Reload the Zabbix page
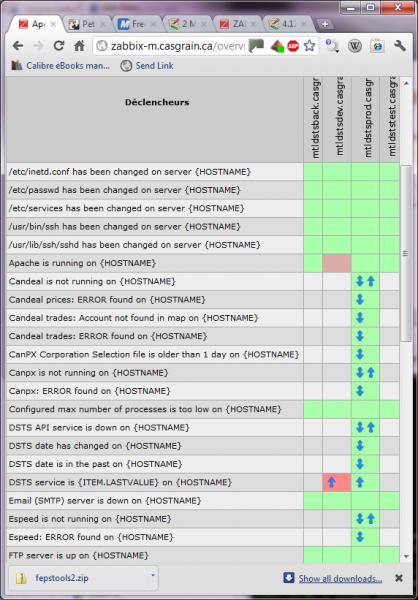Image resolution: width=418 pixels, height=600 pixels. 59,46
